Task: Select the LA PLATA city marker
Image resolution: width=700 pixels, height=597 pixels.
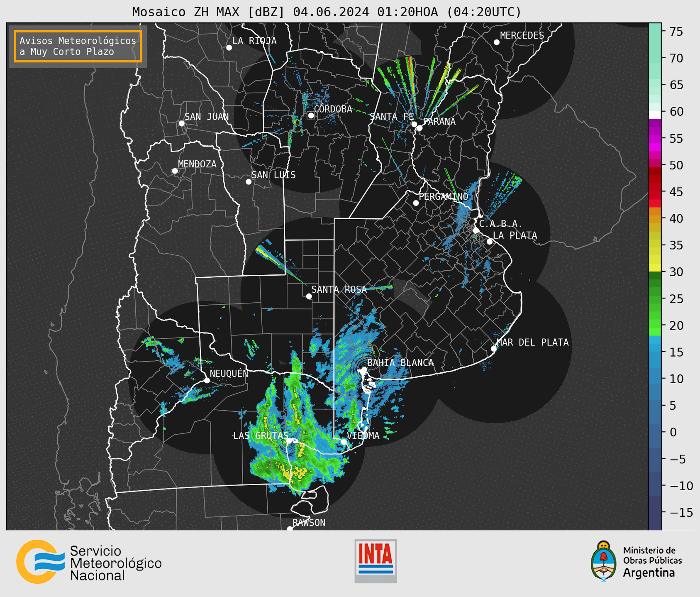Action: (490, 242)
